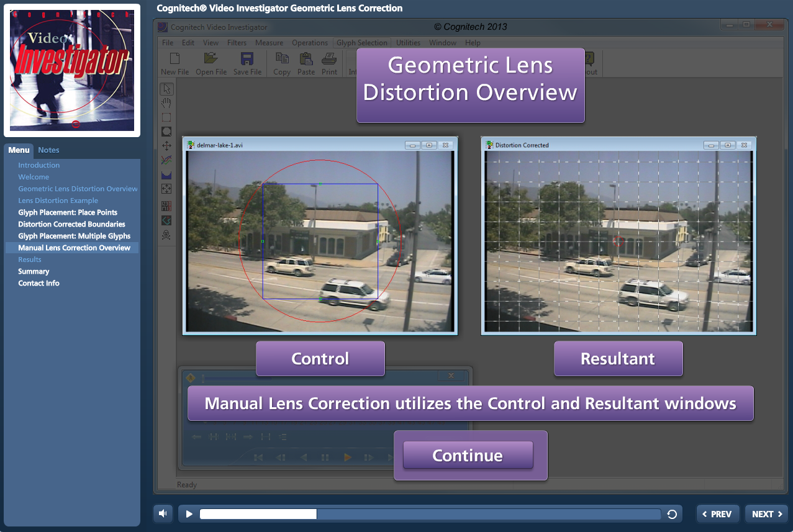Click the New File toolbar icon
Image resolution: width=793 pixels, height=532 pixels.
pos(174,59)
